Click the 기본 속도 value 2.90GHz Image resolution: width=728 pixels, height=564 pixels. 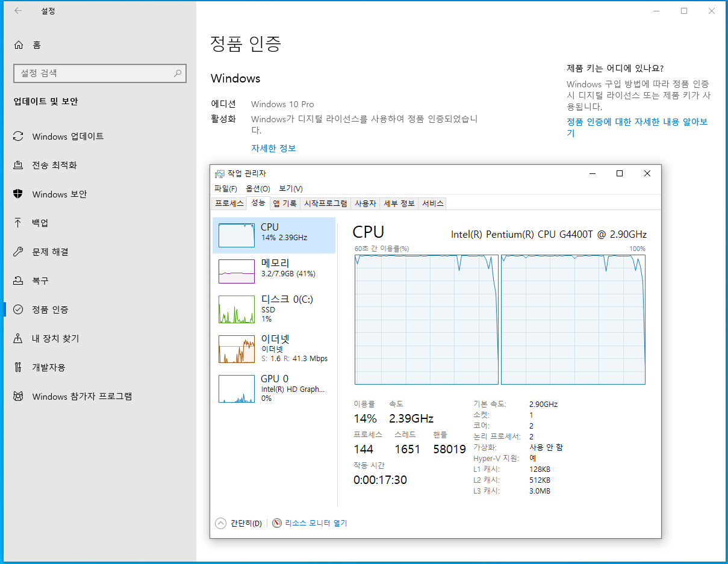543,404
